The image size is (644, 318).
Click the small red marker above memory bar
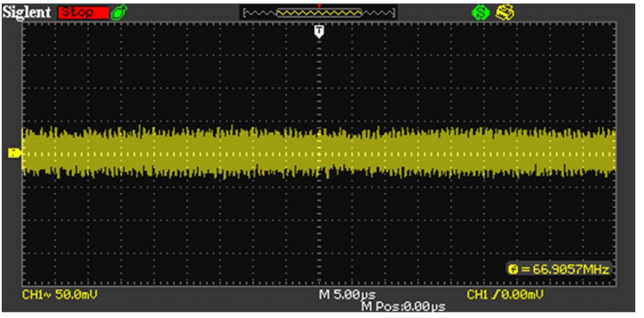click(x=319, y=5)
